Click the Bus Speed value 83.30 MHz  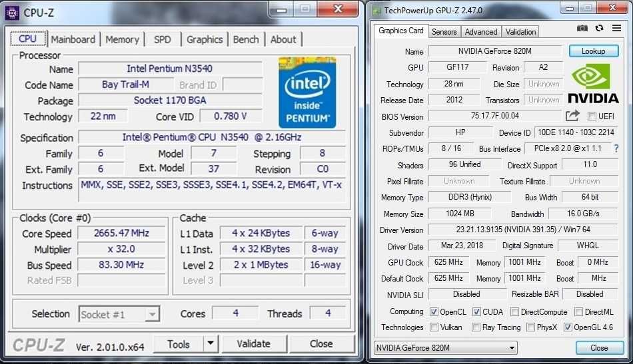(121, 264)
